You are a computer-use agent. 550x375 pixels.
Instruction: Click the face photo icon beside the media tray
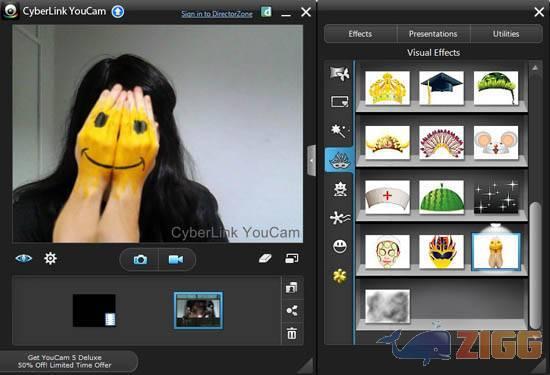291,288
